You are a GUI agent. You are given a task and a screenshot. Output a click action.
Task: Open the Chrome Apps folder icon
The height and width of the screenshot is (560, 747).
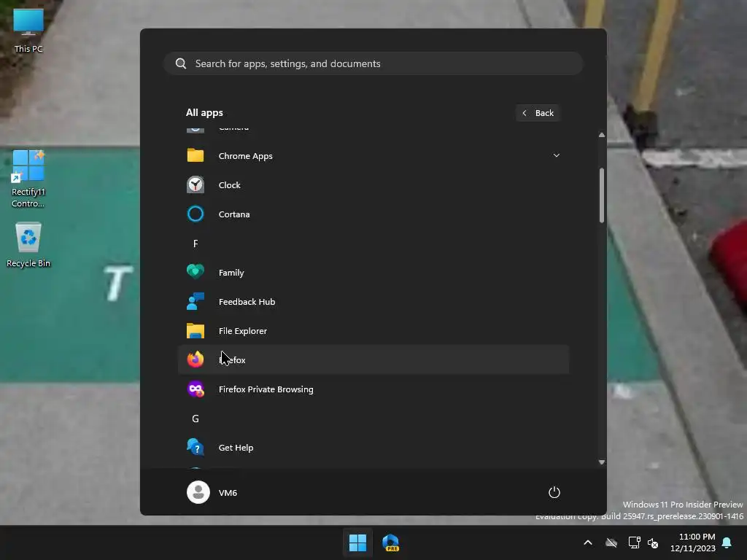coord(196,156)
